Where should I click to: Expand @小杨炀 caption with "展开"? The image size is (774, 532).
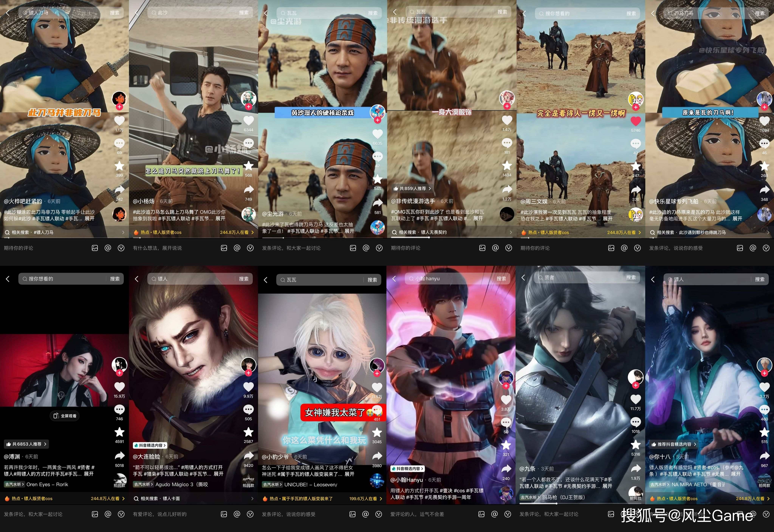pos(220,218)
